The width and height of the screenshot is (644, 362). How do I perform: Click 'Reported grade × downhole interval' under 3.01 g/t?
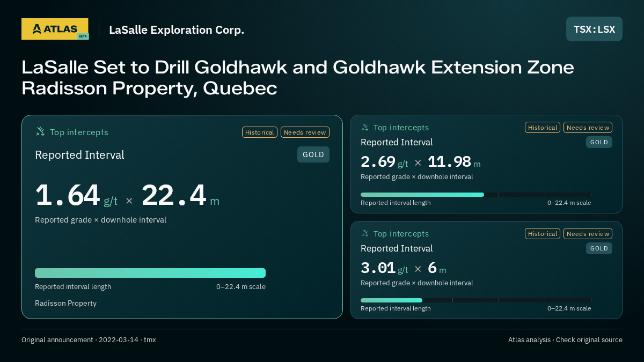(417, 283)
